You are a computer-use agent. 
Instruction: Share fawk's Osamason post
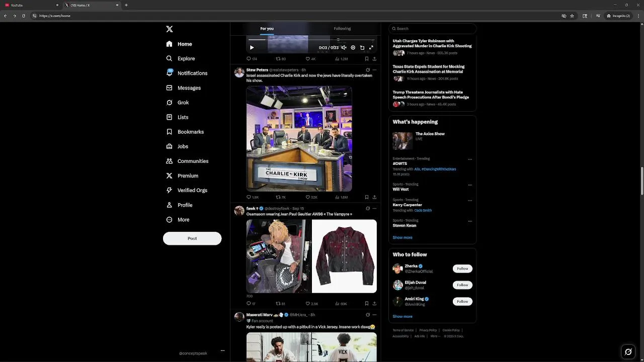click(x=374, y=304)
